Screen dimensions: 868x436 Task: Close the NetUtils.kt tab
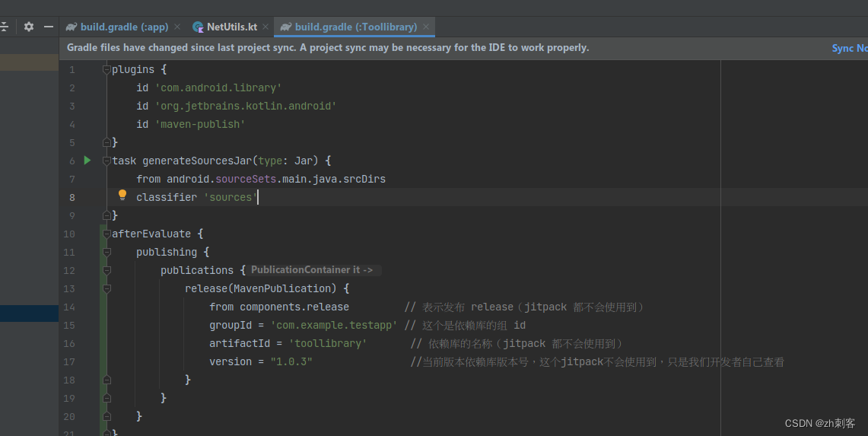click(265, 27)
